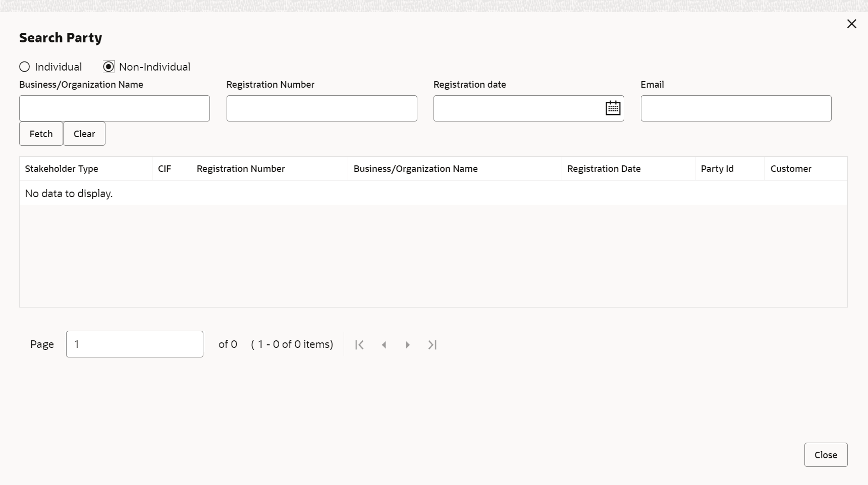Focus the Business/Organization Name field

(115, 108)
